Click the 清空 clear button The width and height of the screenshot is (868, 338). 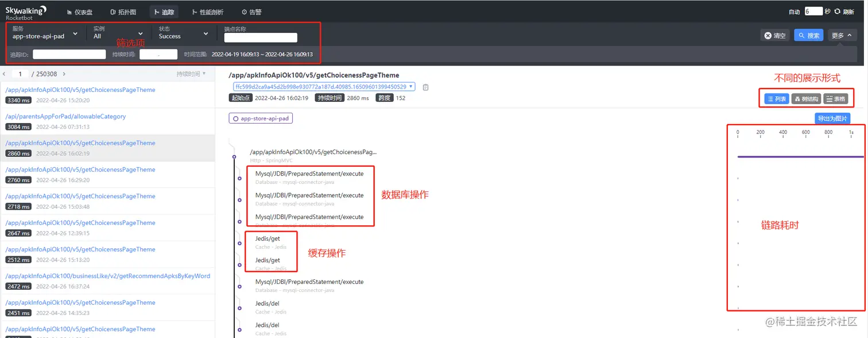pyautogui.click(x=774, y=36)
